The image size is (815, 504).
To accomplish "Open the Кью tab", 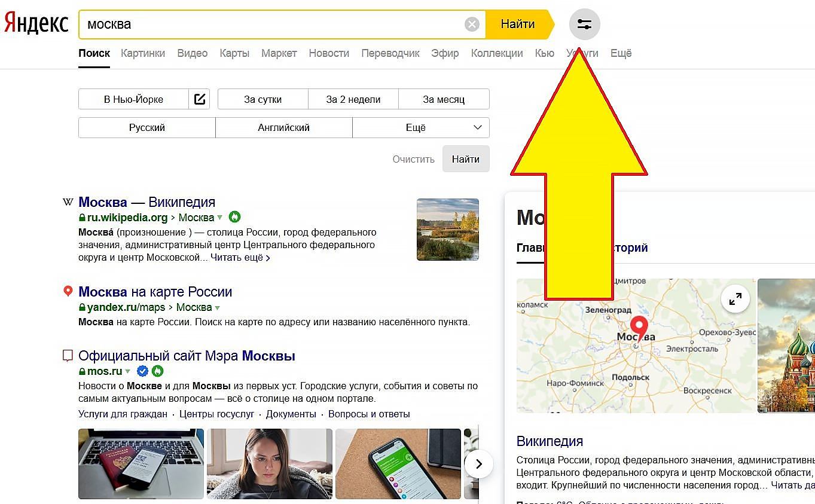I will 545,53.
